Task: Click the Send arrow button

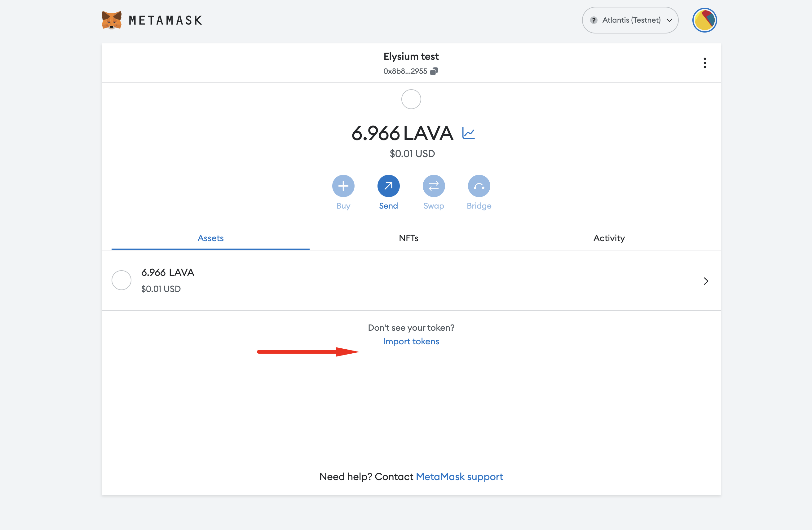Action: coord(388,186)
